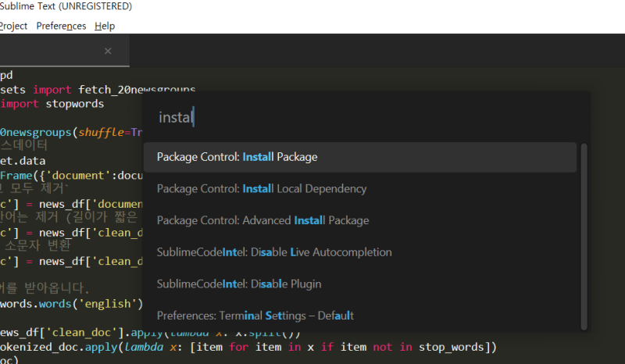Select Package Control: Advanced Install Package
This screenshot has width=625, height=364.
click(360, 220)
